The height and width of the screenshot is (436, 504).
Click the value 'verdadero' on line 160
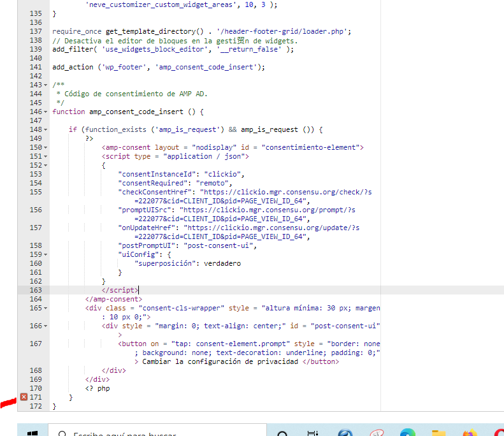[x=222, y=264]
